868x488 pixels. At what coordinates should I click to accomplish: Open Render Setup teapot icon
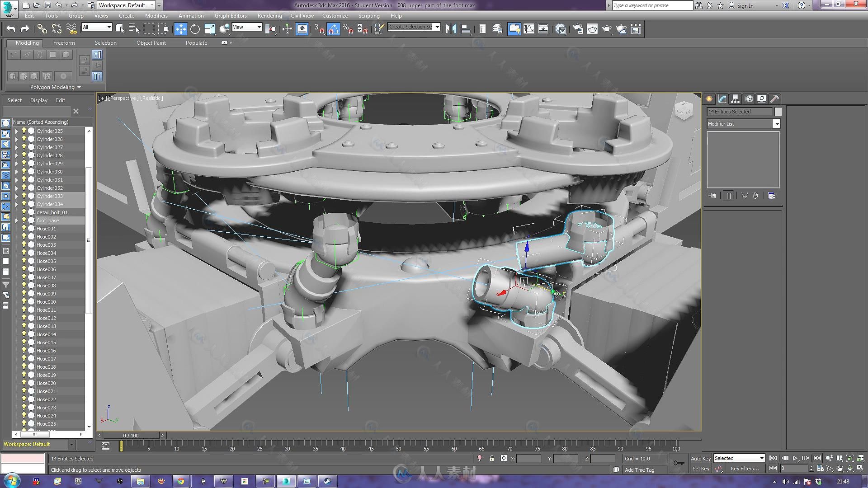578,29
